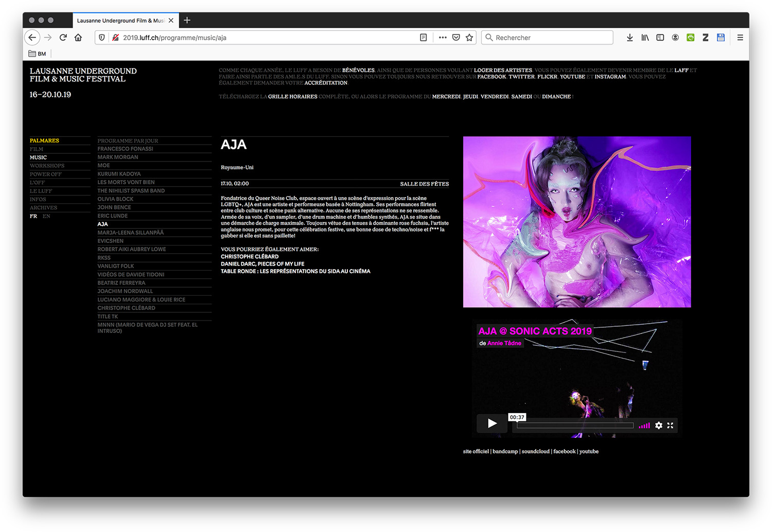Play the AJA @ Sonic Acts video
Screen dimensions: 772x532
pyautogui.click(x=492, y=423)
